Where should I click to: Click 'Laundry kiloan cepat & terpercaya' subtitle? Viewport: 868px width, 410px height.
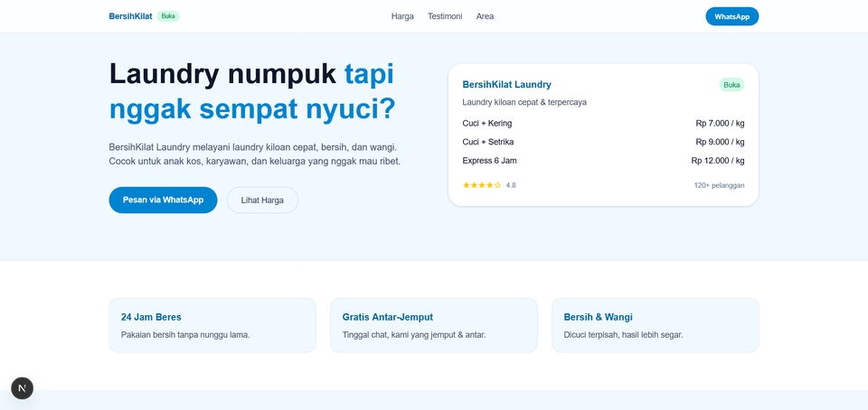click(x=524, y=102)
